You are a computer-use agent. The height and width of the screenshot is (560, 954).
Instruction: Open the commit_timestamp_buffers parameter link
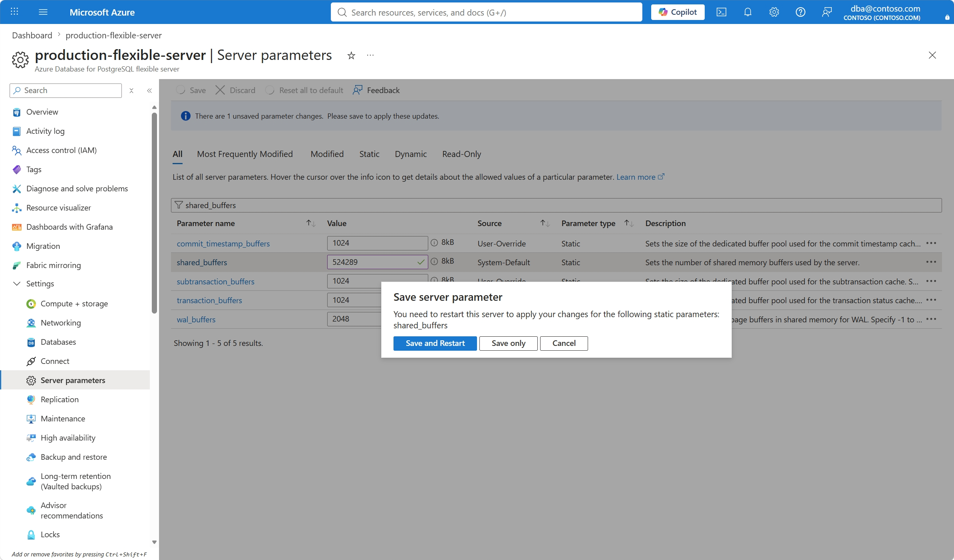223,244
